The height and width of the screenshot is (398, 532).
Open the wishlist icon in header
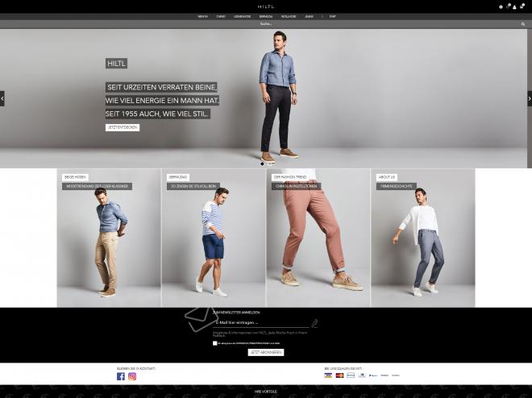pos(509,6)
